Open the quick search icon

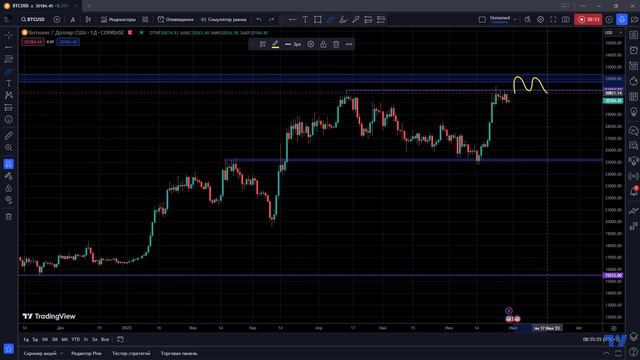click(528, 20)
